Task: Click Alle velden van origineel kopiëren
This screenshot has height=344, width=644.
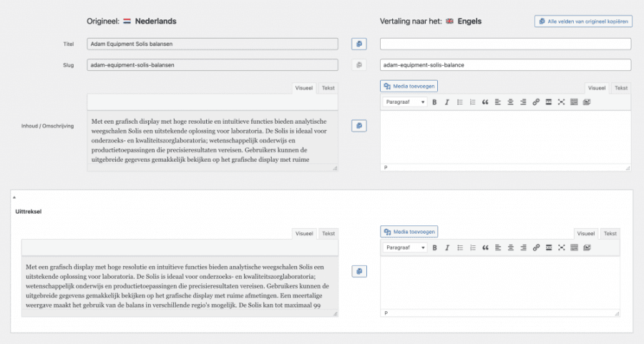Action: point(583,21)
